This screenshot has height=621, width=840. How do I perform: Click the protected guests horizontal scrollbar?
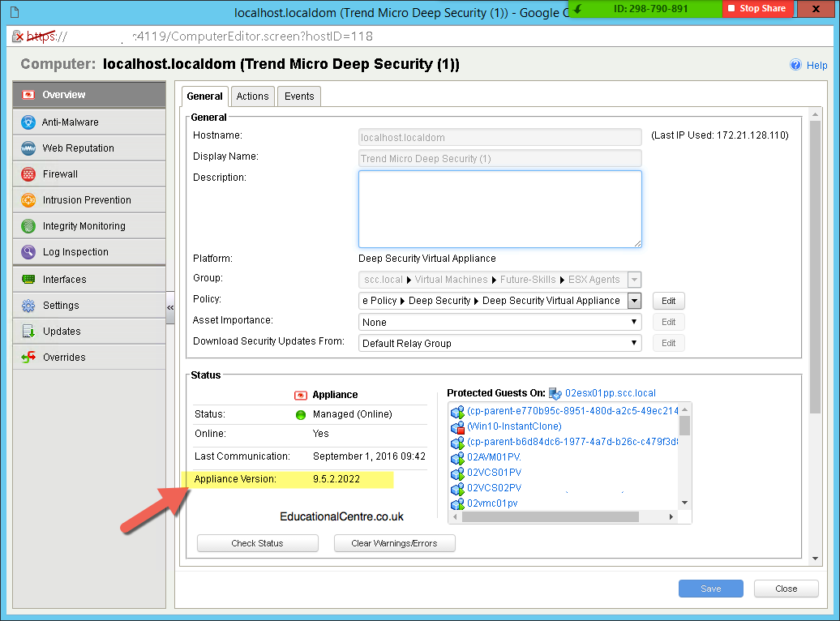tap(563, 517)
